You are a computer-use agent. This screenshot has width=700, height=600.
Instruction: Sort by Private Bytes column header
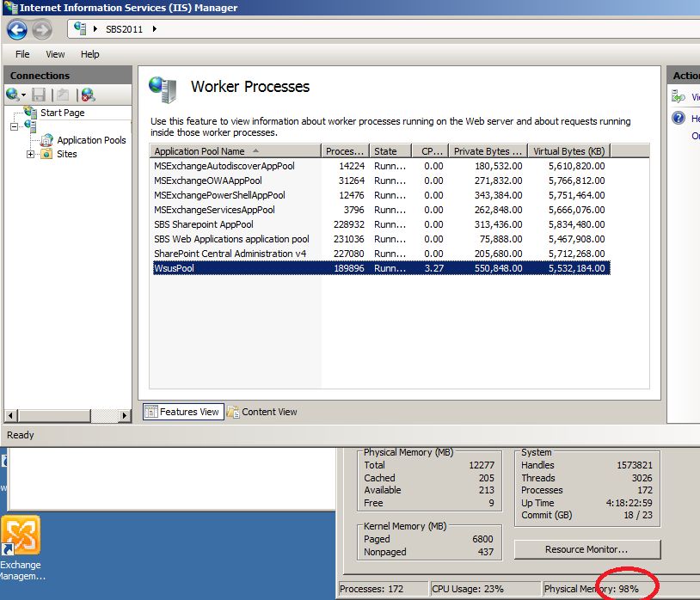tap(488, 151)
